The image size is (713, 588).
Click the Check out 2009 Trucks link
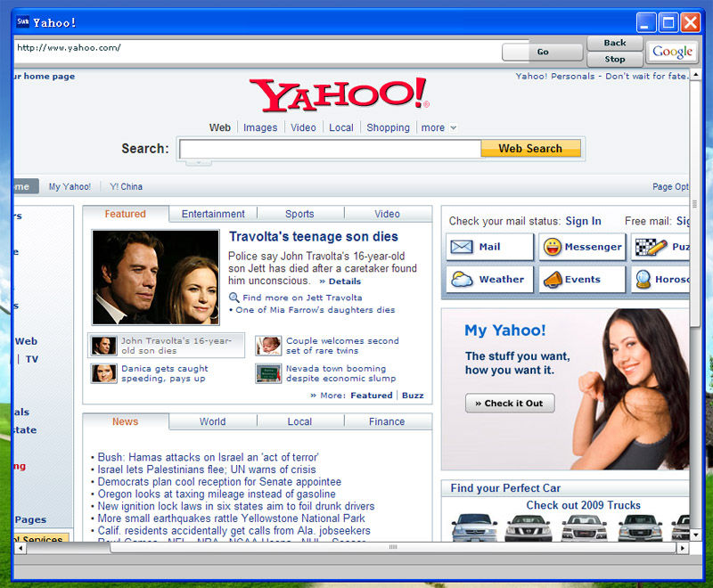pos(584,505)
